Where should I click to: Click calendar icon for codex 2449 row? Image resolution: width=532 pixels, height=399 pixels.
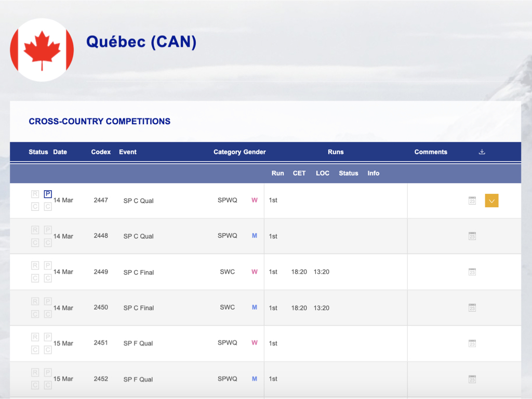pyautogui.click(x=472, y=272)
